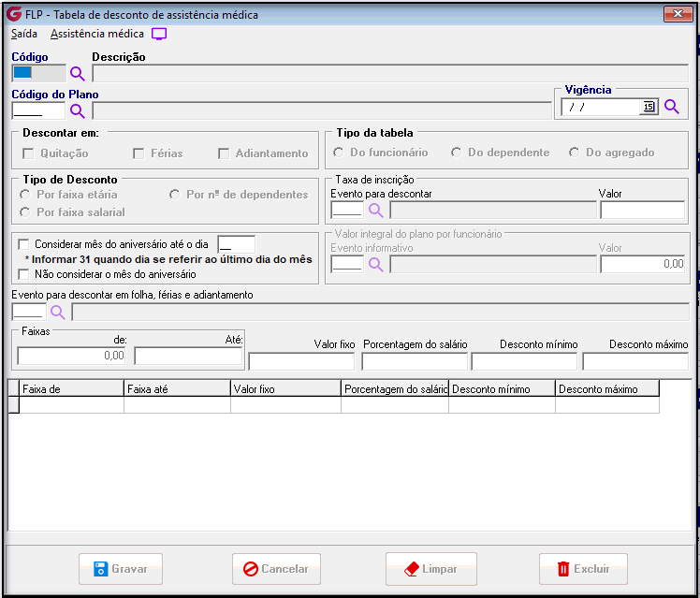
Task: Click the Limpar button
Action: click(x=431, y=569)
